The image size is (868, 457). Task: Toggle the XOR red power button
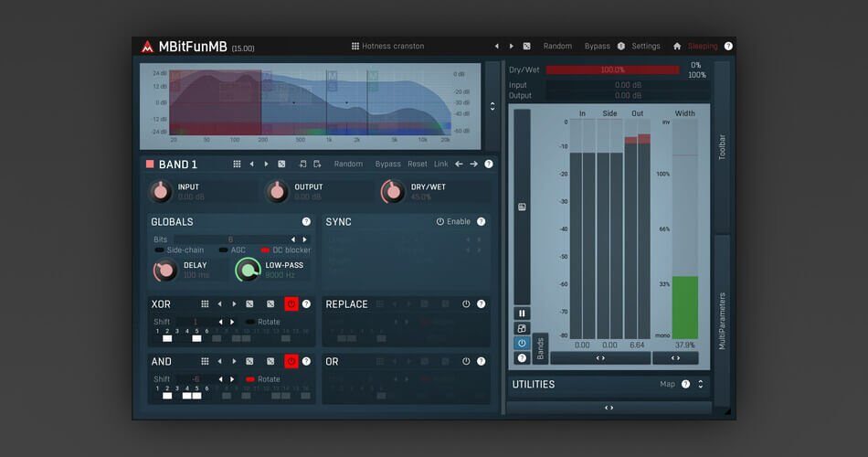click(x=291, y=304)
